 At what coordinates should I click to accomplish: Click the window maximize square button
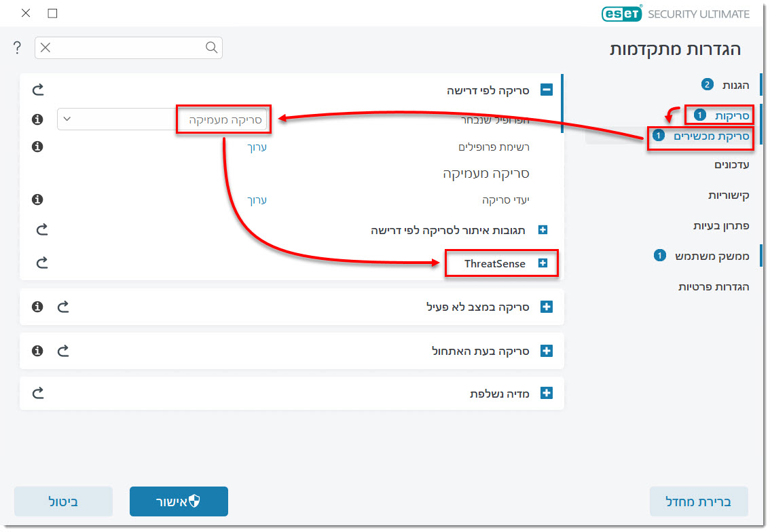point(52,14)
